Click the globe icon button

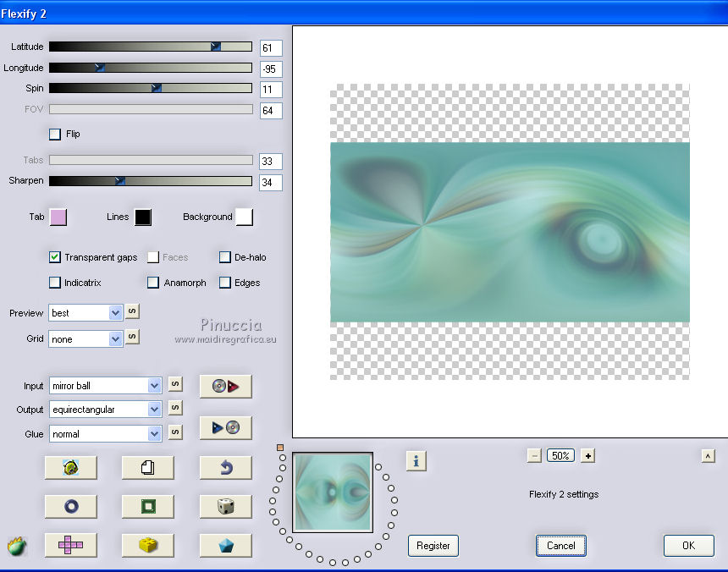[x=71, y=468]
